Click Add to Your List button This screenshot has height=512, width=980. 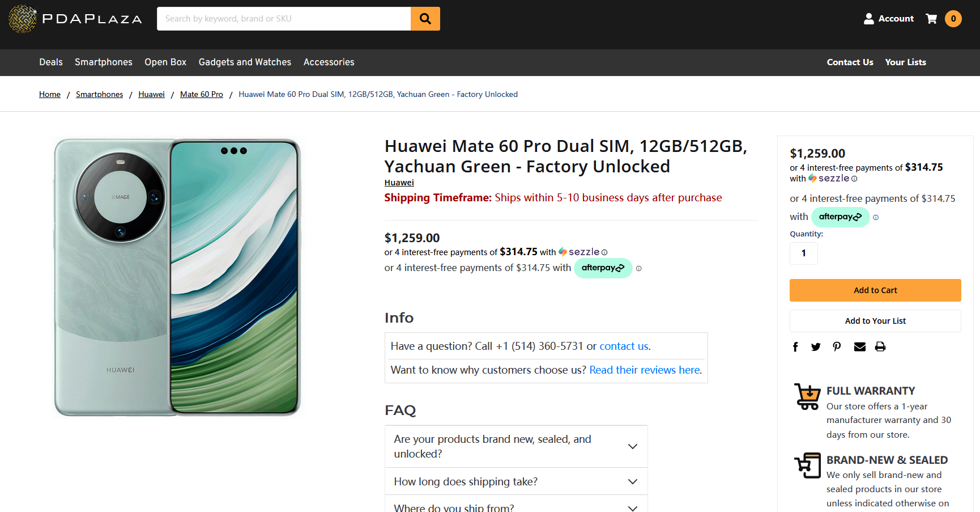(875, 321)
